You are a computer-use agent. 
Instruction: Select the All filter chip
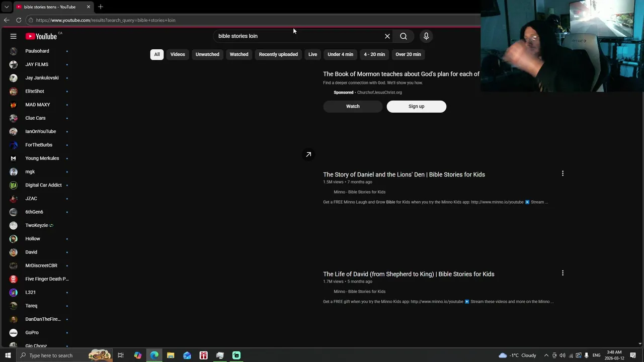[157, 54]
